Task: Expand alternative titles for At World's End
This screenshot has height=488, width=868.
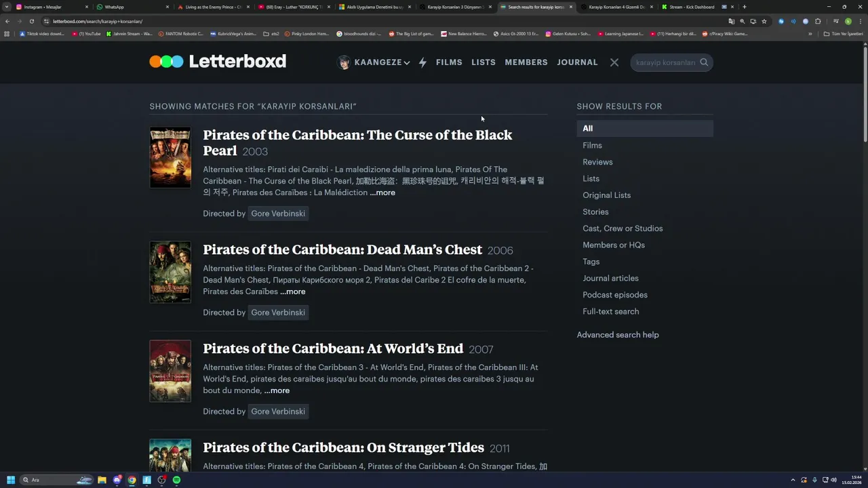Action: pos(277,390)
